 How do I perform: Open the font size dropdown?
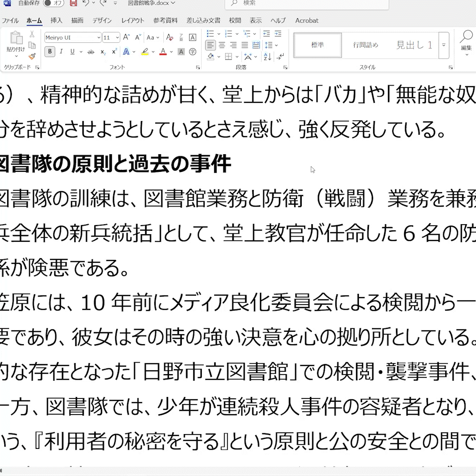(117, 38)
